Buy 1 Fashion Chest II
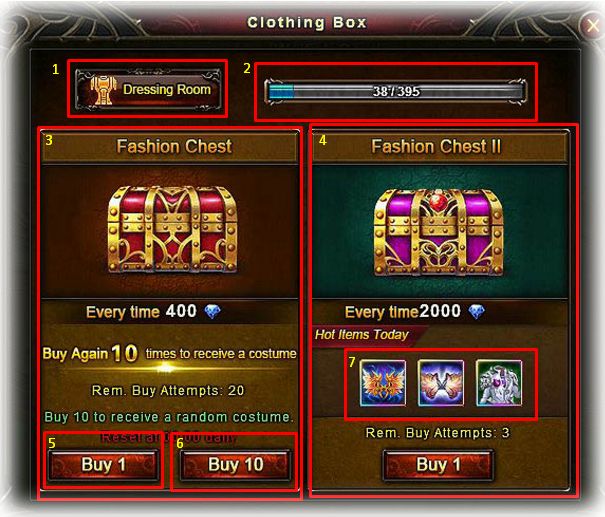 coord(438,465)
